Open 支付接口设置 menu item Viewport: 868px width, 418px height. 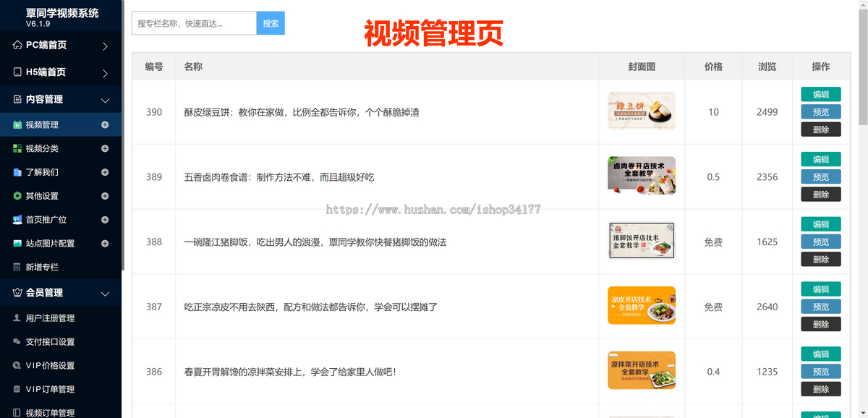click(50, 342)
